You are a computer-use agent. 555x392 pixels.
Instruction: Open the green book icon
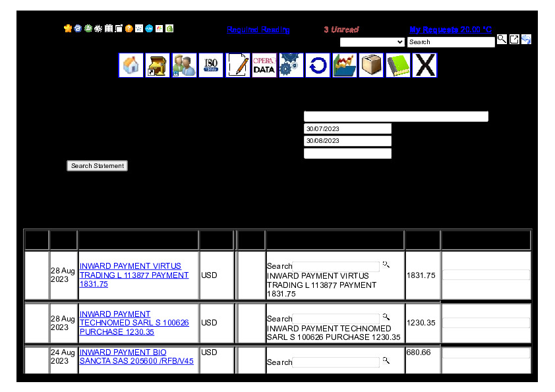pyautogui.click(x=398, y=65)
